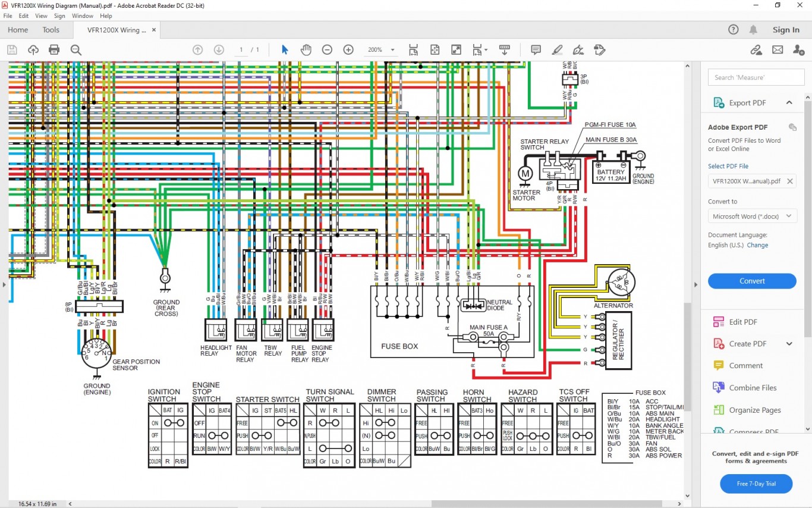Open page display options dropdown arrow

pyautogui.click(x=486, y=50)
